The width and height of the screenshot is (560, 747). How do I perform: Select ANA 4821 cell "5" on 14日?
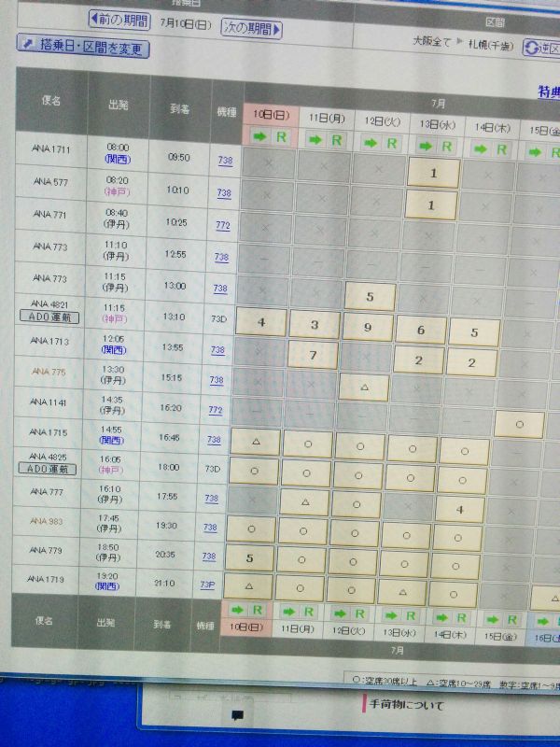tap(474, 333)
